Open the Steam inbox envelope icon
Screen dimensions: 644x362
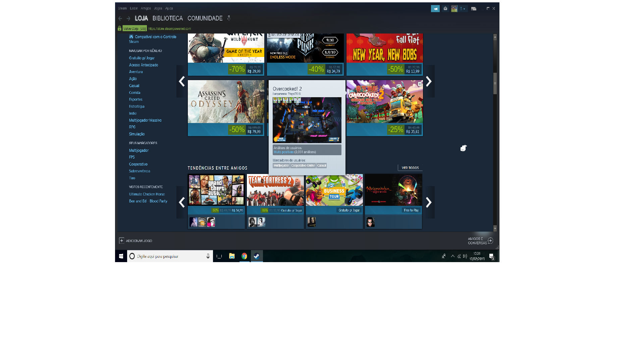tap(445, 9)
